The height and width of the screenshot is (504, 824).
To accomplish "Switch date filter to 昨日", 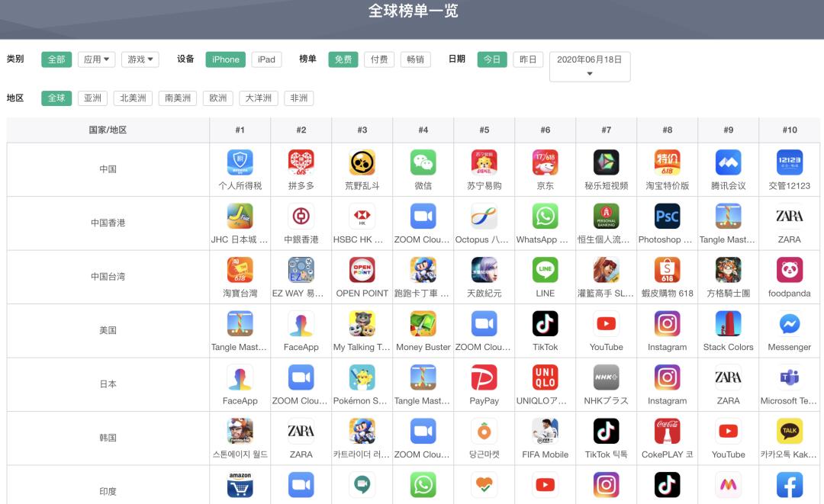I will coord(528,59).
